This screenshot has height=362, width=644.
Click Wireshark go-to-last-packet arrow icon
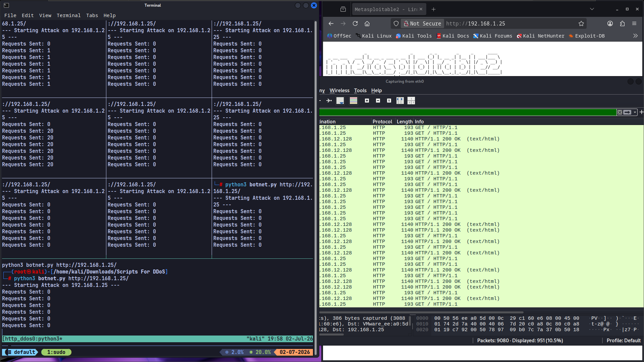[x=329, y=101]
